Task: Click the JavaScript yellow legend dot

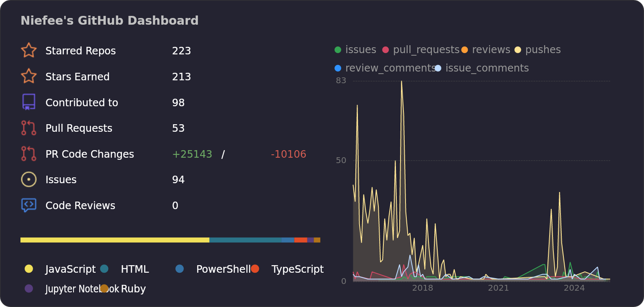Action: 28,269
